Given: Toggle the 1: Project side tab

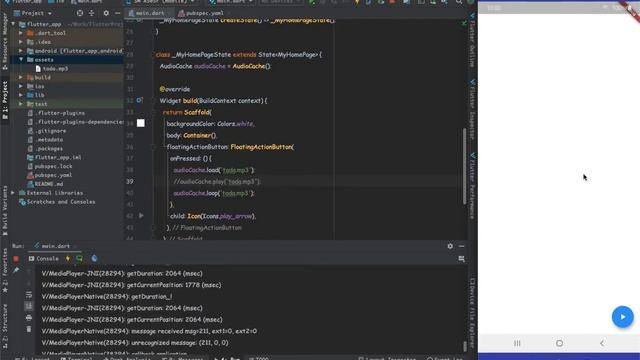Looking at the screenshot, I should click(x=4, y=100).
